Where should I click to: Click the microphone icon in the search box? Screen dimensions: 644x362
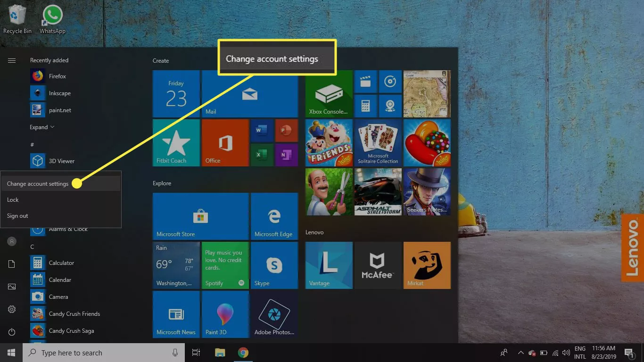(x=175, y=353)
